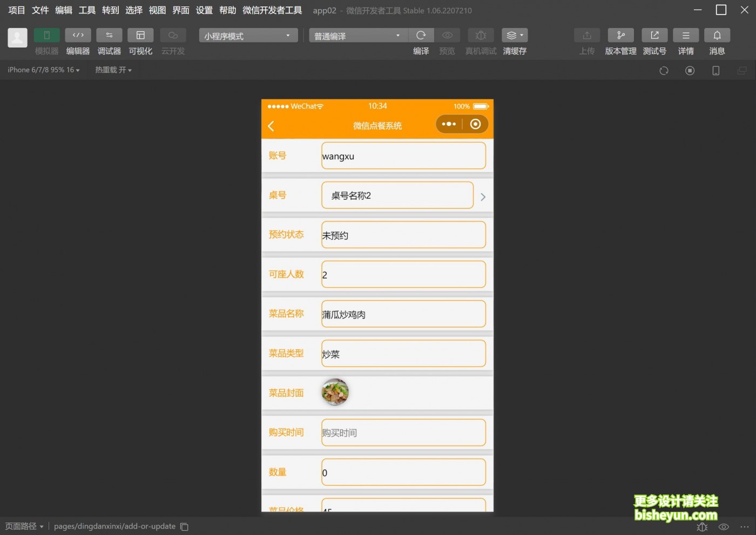Open the hot reload dropdown
The height and width of the screenshot is (535, 756).
[x=113, y=70]
